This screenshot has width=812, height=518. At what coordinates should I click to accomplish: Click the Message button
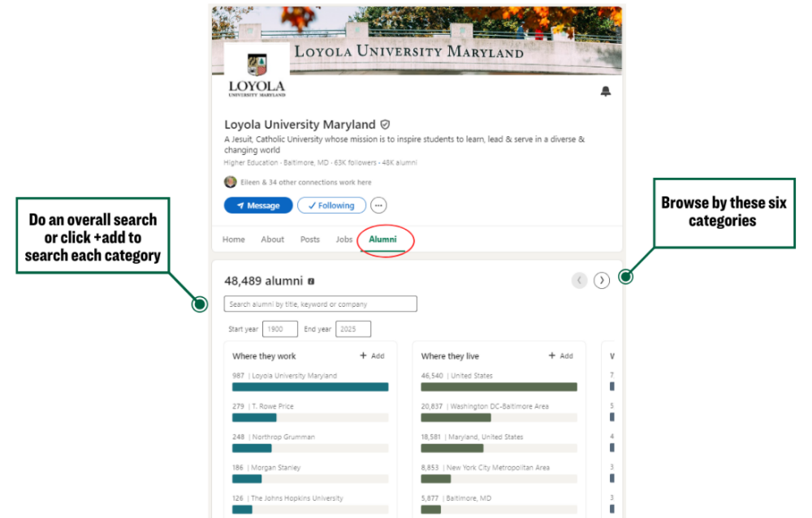(258, 205)
